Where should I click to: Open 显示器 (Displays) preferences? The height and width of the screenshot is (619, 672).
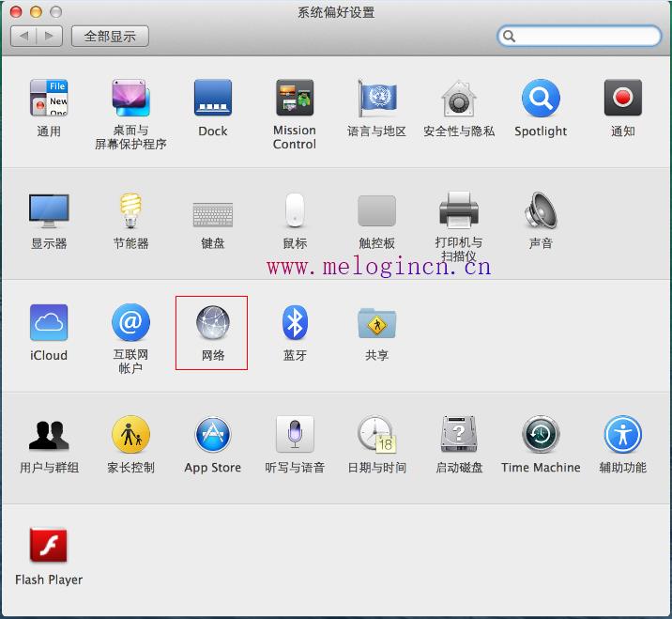coord(49,210)
